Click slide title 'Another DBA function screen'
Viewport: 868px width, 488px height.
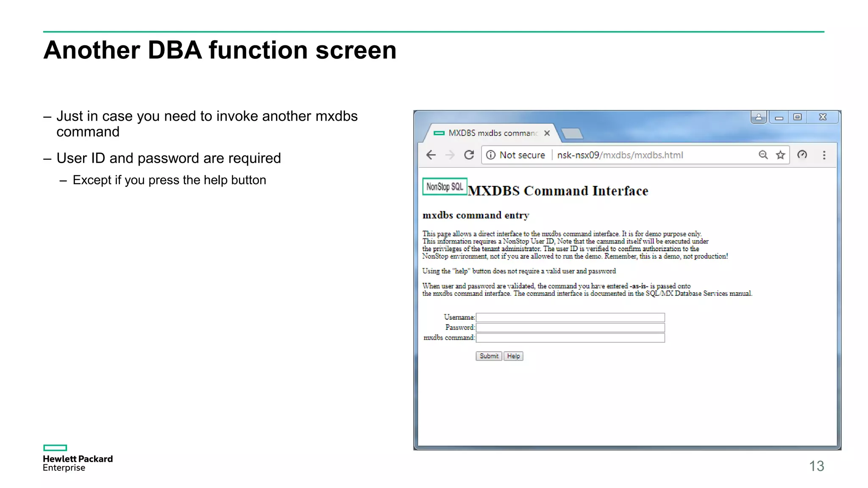tap(220, 50)
